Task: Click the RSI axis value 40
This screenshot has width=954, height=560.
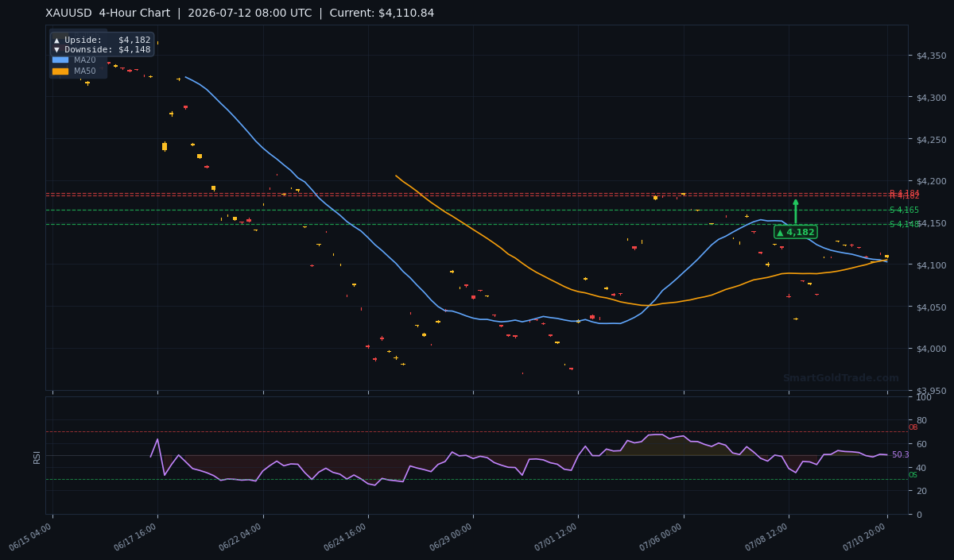Action: pos(921,467)
